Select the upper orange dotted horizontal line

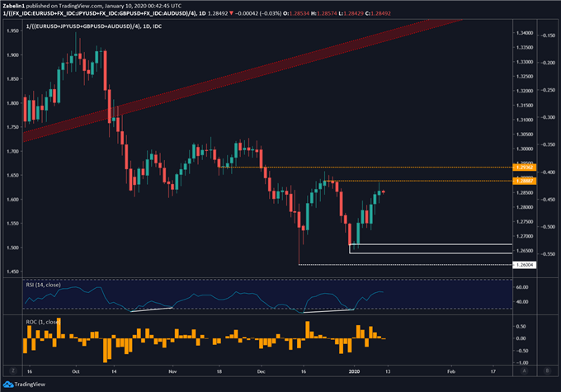[x=365, y=168]
